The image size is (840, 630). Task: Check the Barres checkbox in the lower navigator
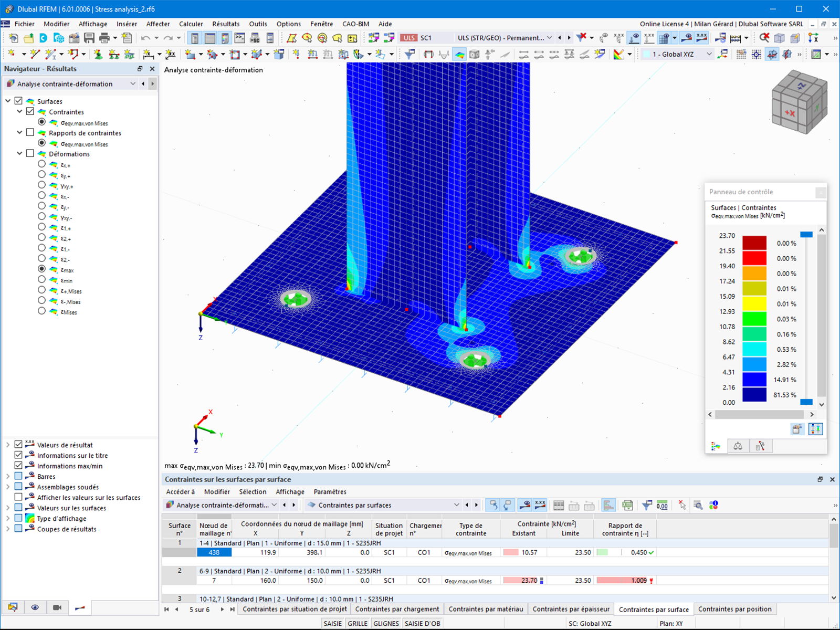tap(19, 476)
